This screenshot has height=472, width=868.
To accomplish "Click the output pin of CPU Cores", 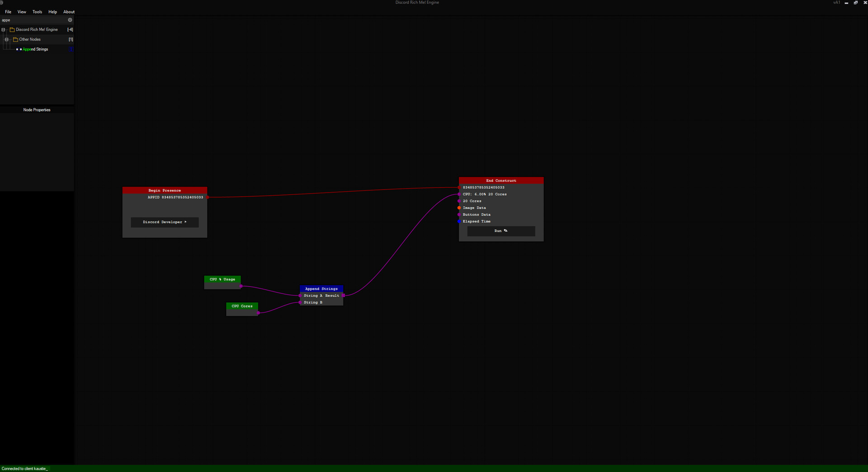I will pos(259,312).
